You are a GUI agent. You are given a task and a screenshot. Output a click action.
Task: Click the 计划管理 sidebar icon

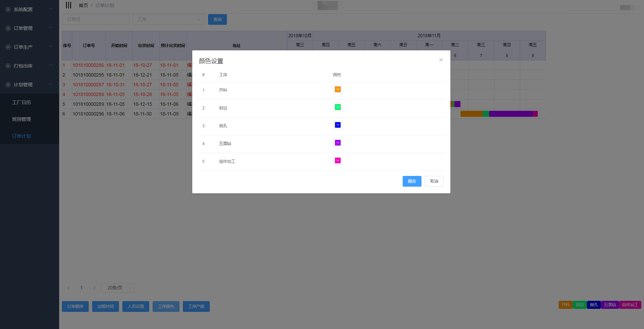[8, 85]
